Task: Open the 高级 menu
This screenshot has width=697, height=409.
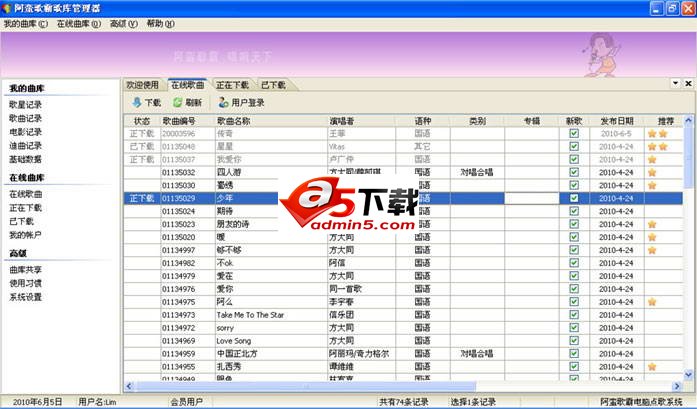Action: coord(124,24)
